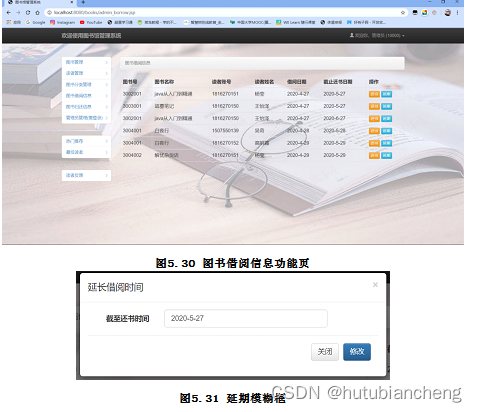
Task: Click the orange button for book 3004002
Action: pos(374,156)
